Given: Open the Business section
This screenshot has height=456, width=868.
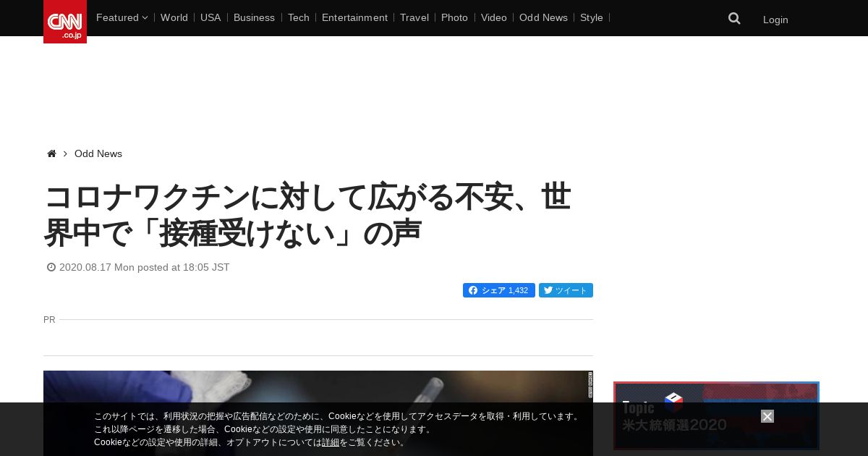Looking at the screenshot, I should tap(254, 17).
